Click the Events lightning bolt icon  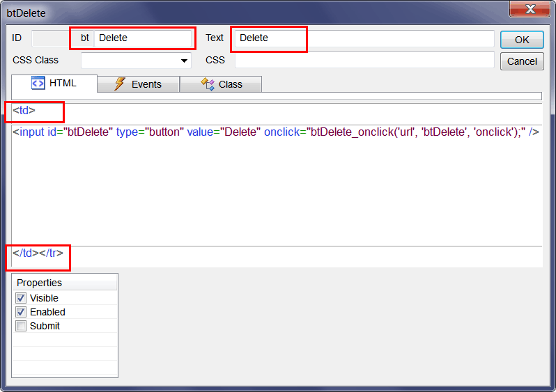click(120, 84)
